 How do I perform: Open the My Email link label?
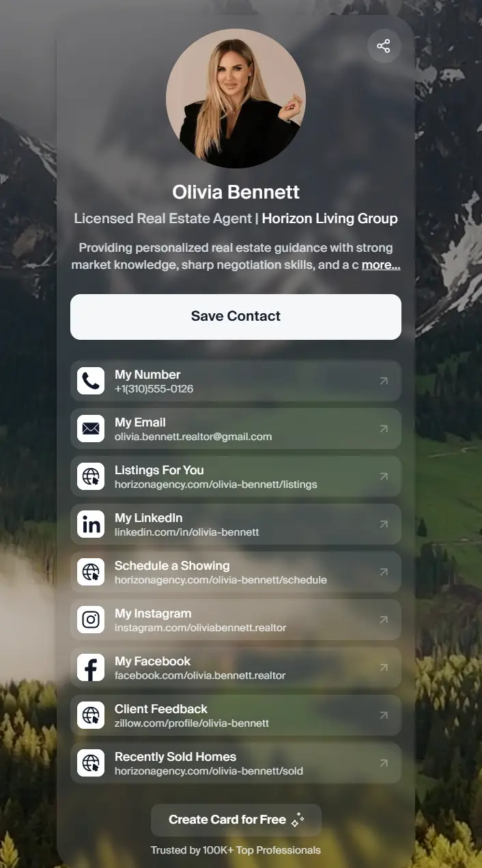click(140, 422)
